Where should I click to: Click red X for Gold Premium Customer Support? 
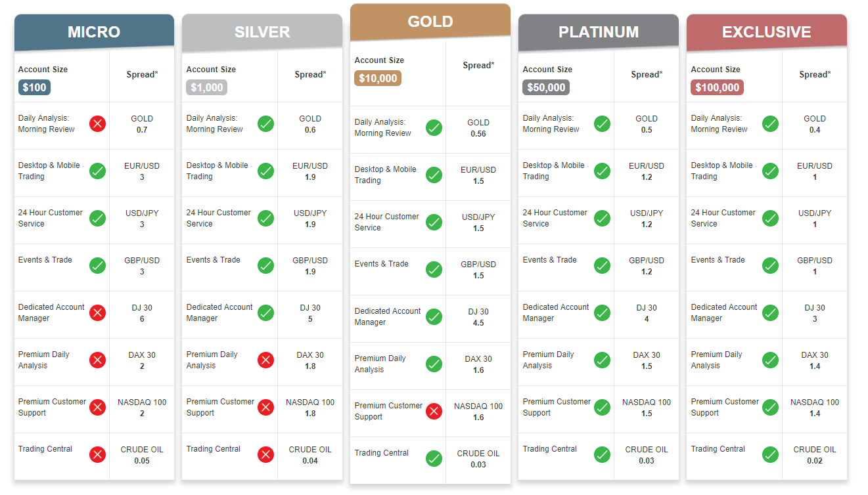click(434, 411)
